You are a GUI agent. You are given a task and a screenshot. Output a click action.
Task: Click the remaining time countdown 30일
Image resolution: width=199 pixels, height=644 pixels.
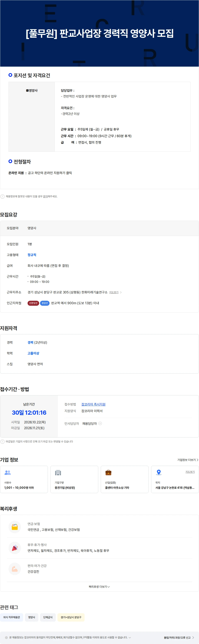point(29,413)
